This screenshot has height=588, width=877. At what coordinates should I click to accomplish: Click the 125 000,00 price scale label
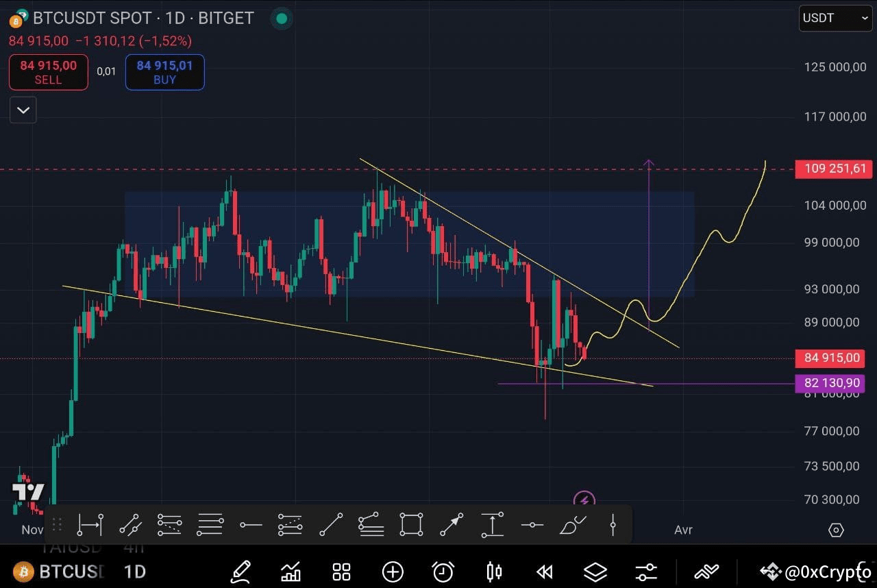(835, 67)
